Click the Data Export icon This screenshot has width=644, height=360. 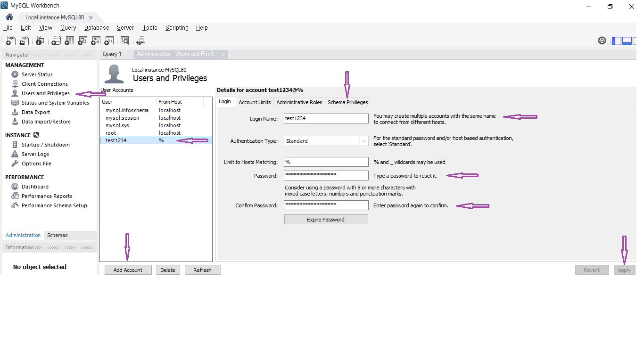(15, 112)
